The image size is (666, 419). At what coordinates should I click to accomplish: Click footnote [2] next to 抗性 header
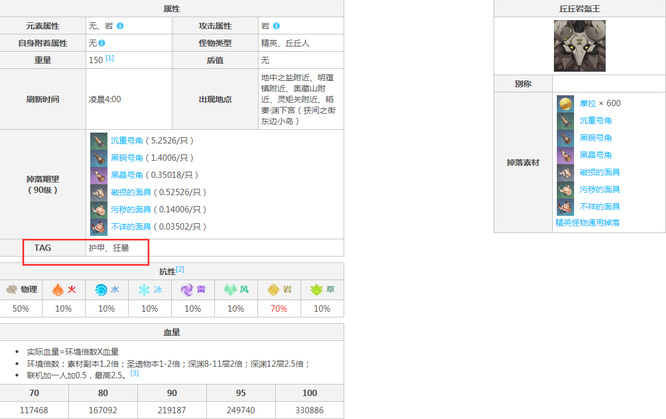(x=180, y=270)
